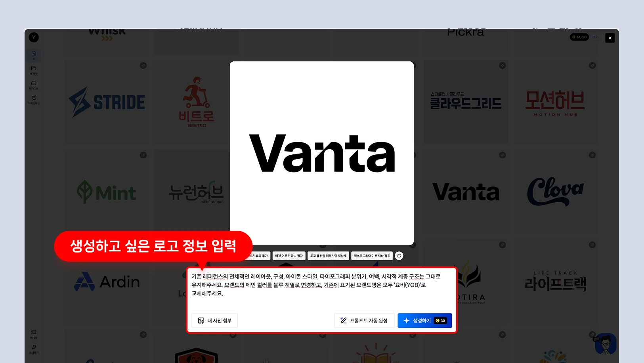Image resolution: width=644 pixels, height=363 pixels.
Task: Select the Clova logo thumbnail
Action: click(556, 192)
